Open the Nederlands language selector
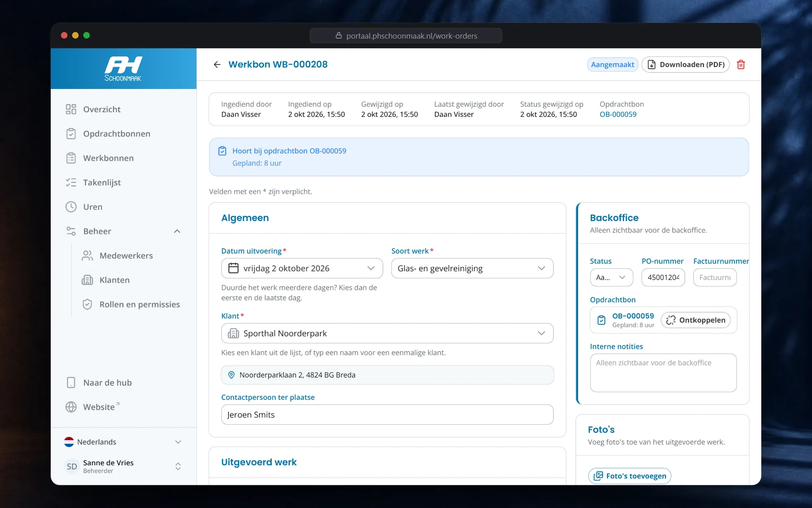This screenshot has height=508, width=812. [x=123, y=442]
